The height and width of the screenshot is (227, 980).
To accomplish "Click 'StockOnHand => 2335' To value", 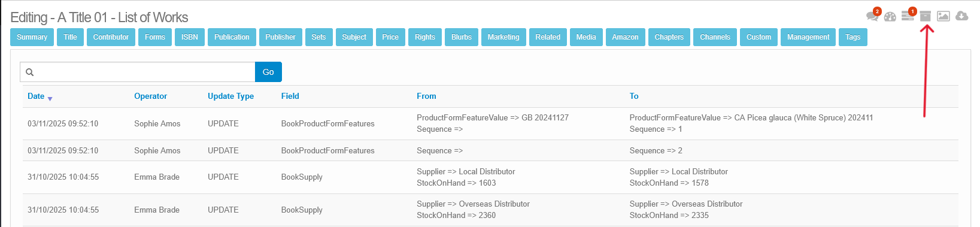I will pos(669,216).
